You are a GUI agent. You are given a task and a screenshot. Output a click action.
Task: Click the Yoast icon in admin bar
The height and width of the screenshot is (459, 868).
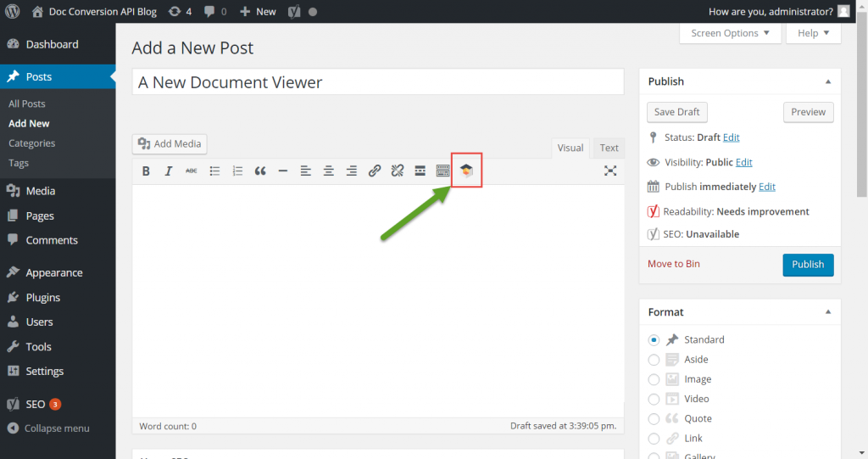pos(294,11)
